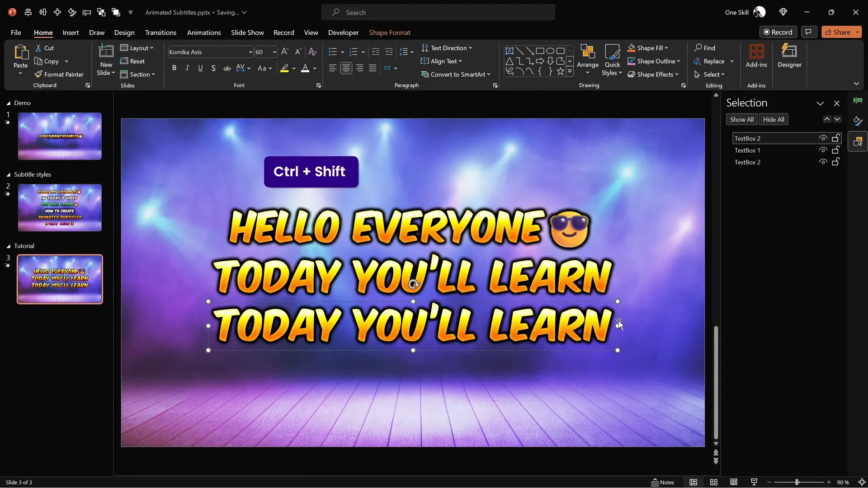Image resolution: width=868 pixels, height=488 pixels.
Task: Open the Shape Format tab
Action: (x=390, y=33)
